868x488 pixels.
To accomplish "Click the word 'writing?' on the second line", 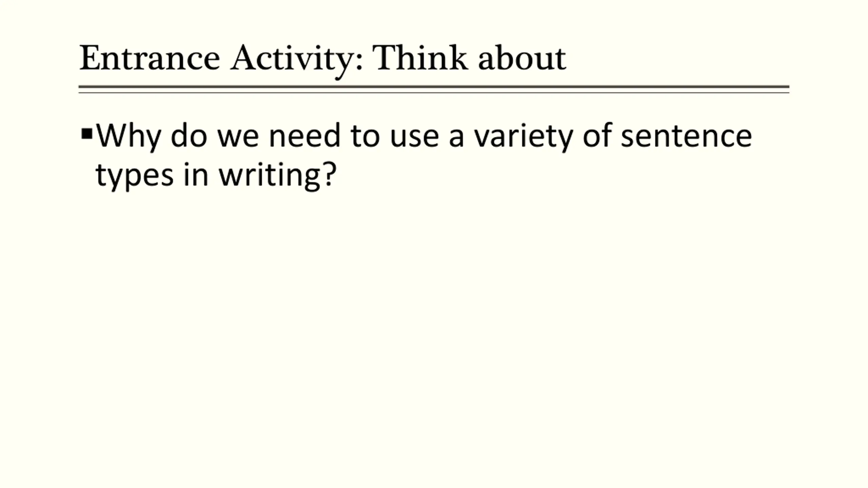I will (278, 176).
